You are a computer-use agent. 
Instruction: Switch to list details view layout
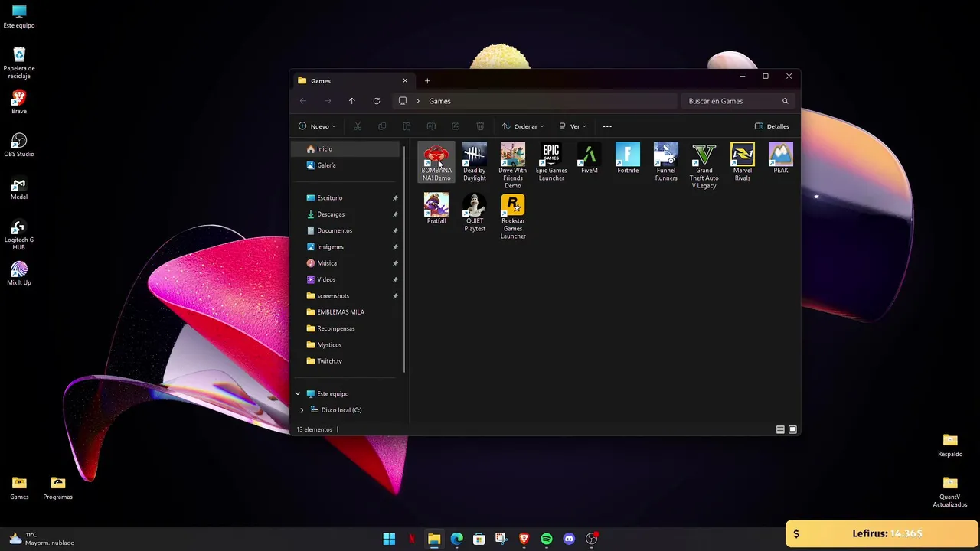pos(780,430)
